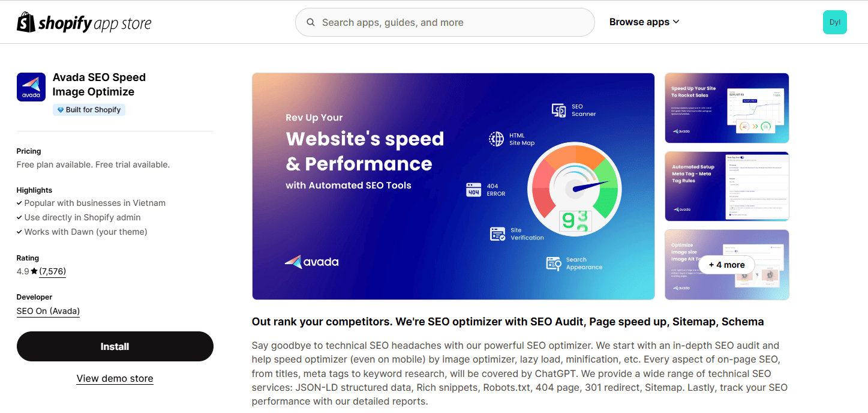Viewport: 868px width, 413px height.
Task: Open the SEO On (Avada) developer link
Action: pyautogui.click(x=48, y=311)
